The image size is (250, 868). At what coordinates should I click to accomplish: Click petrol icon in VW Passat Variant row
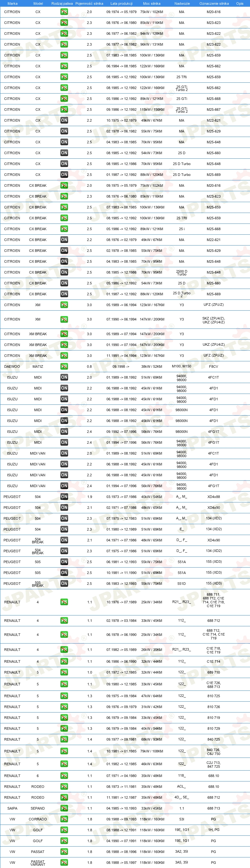(64, 862)
